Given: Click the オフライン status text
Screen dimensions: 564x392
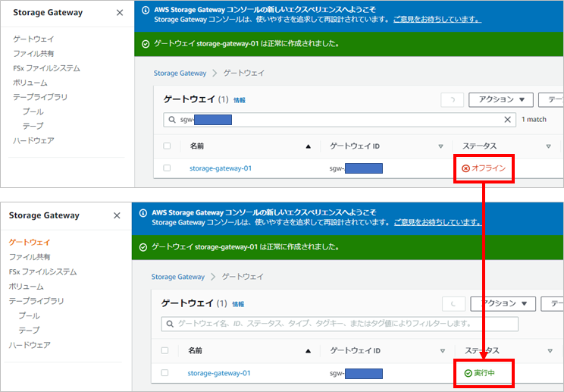Looking at the screenshot, I should click(488, 168).
